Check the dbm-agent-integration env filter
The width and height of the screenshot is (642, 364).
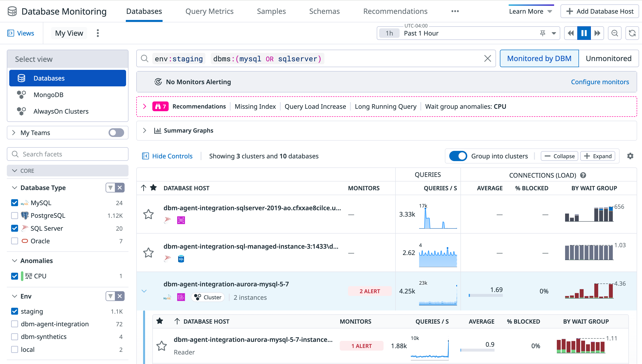[x=15, y=324]
